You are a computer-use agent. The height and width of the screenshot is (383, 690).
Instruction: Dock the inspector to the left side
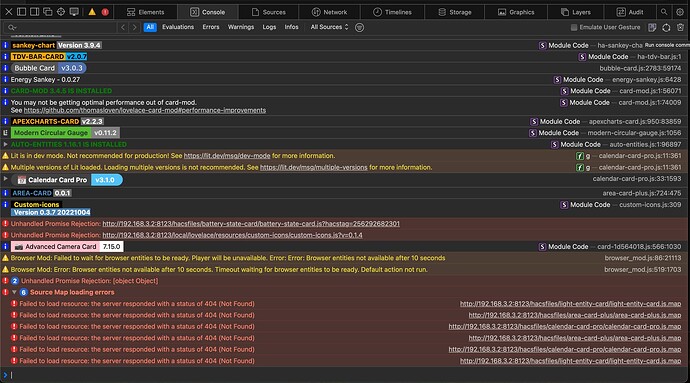coord(22,12)
